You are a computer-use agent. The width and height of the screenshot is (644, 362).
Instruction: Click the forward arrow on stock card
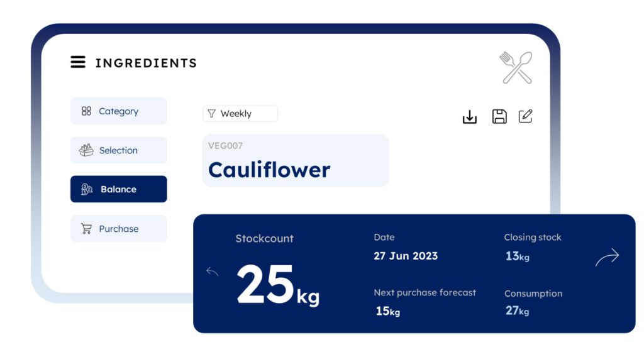[x=608, y=257]
